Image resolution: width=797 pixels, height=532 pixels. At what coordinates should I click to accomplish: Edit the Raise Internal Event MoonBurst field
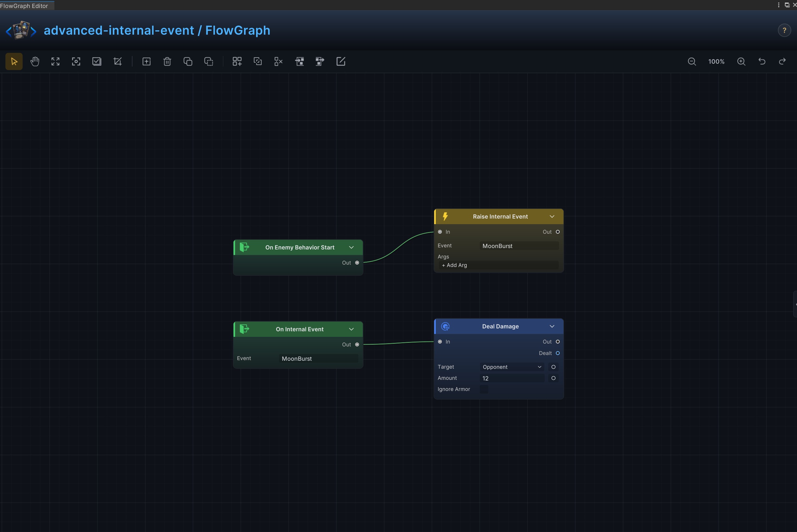(x=519, y=246)
